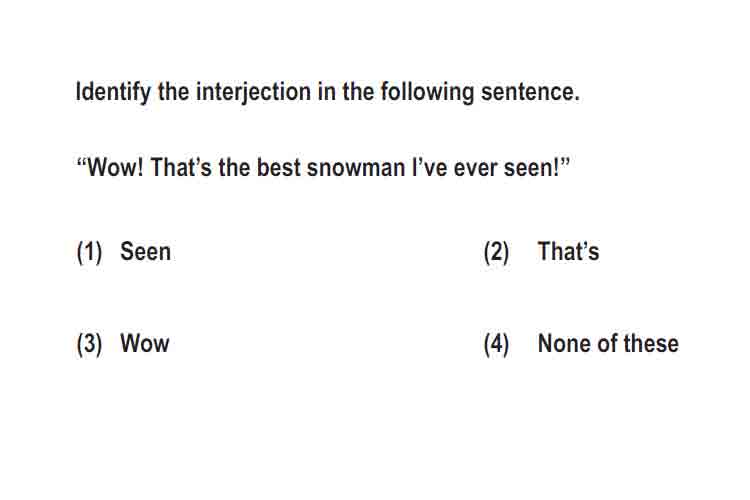Select 'None of these' answer
Image resolution: width=750 pixels, height=500 pixels.
(608, 343)
